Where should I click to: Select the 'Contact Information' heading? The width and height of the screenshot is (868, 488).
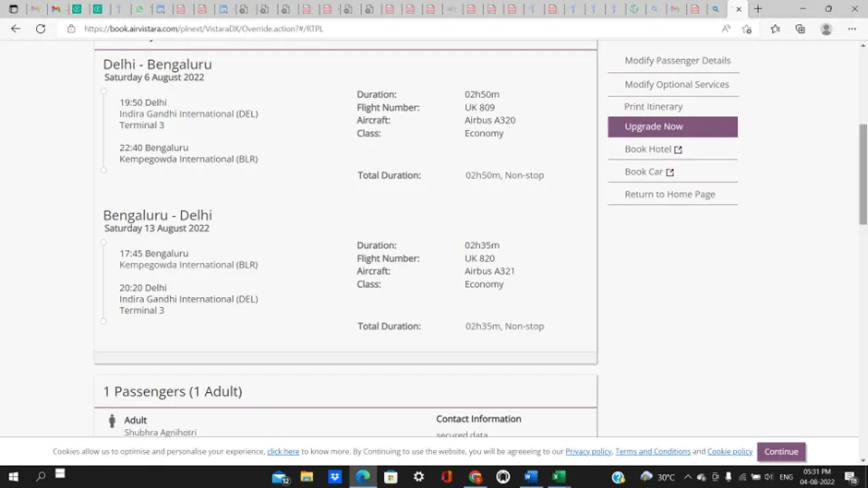click(478, 419)
